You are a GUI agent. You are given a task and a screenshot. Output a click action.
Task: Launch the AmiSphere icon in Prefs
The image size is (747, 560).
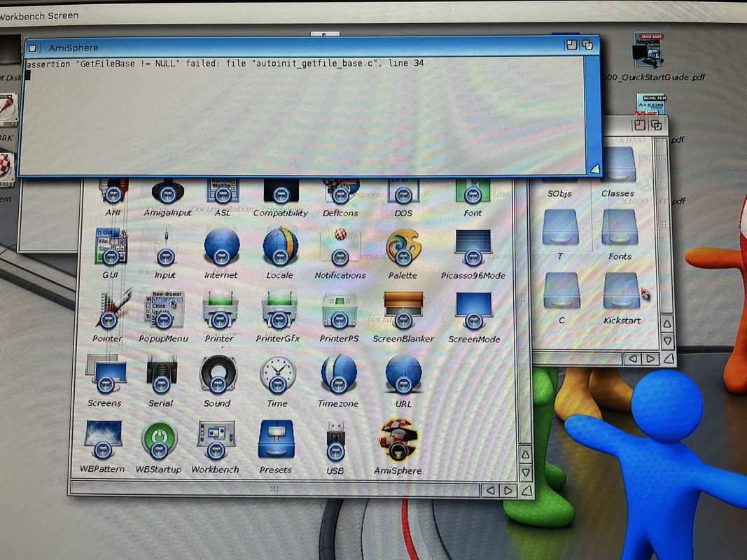399,440
